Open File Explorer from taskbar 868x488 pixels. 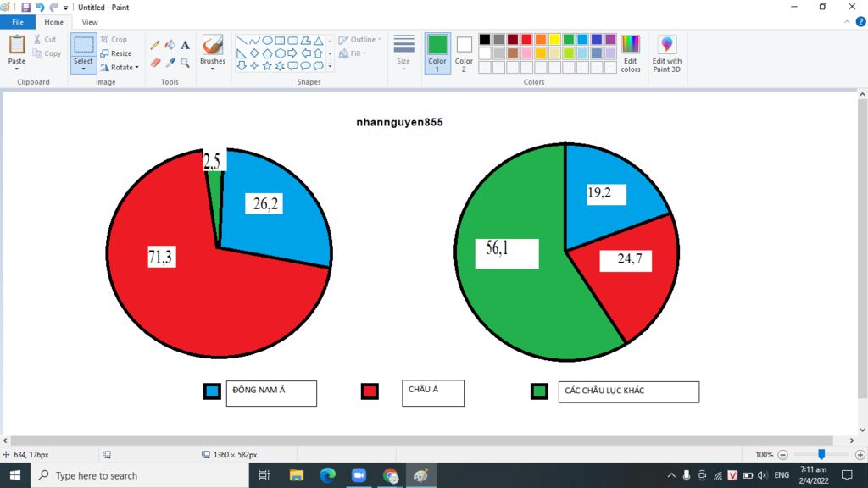pos(296,475)
